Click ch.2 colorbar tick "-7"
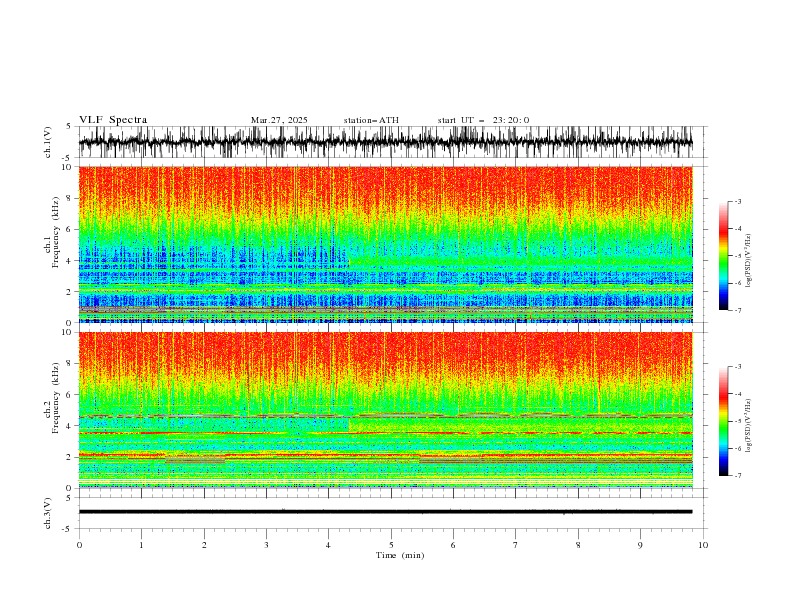The image size is (792, 612). [x=737, y=476]
